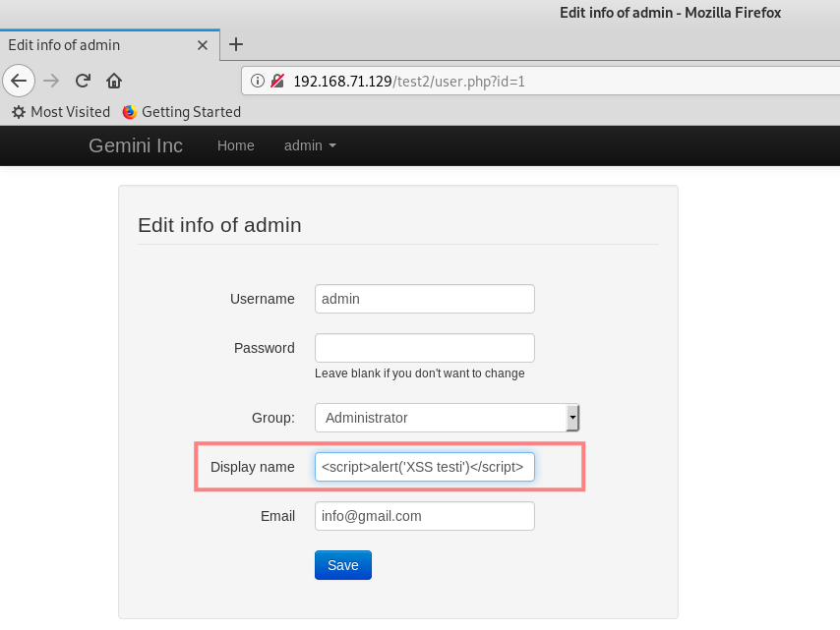The height and width of the screenshot is (630, 840).
Task: Go to the Home navbar link
Action: (x=236, y=145)
